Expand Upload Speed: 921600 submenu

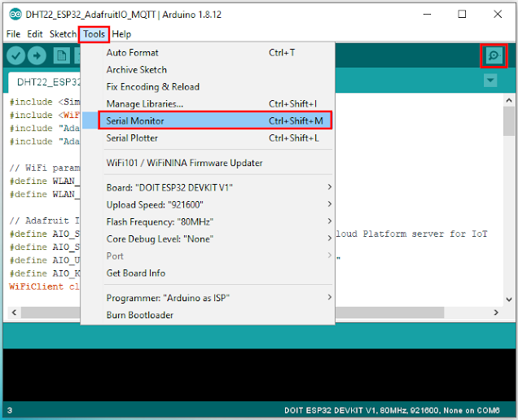point(209,205)
